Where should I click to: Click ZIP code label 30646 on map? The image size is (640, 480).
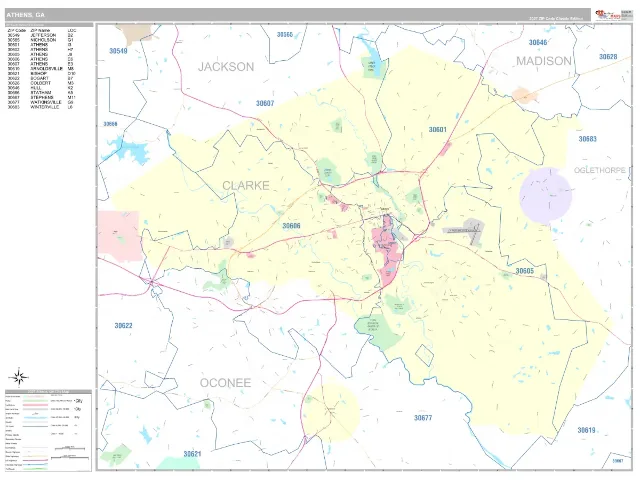coord(538,42)
